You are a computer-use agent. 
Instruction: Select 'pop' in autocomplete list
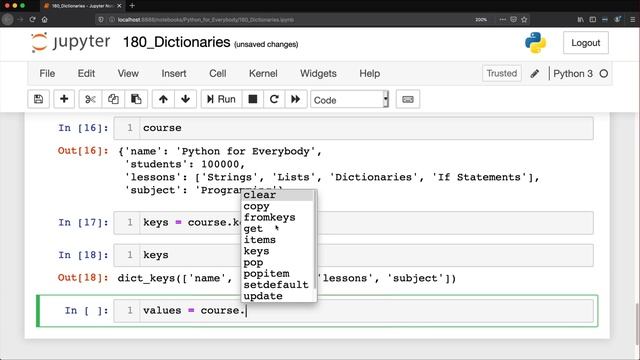coord(278,262)
